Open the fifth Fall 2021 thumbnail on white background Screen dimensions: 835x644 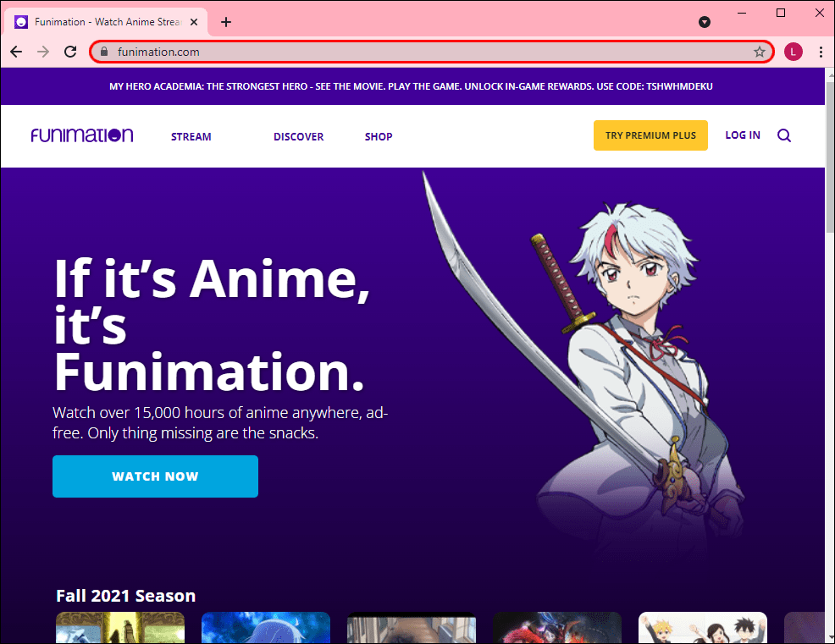click(703, 628)
